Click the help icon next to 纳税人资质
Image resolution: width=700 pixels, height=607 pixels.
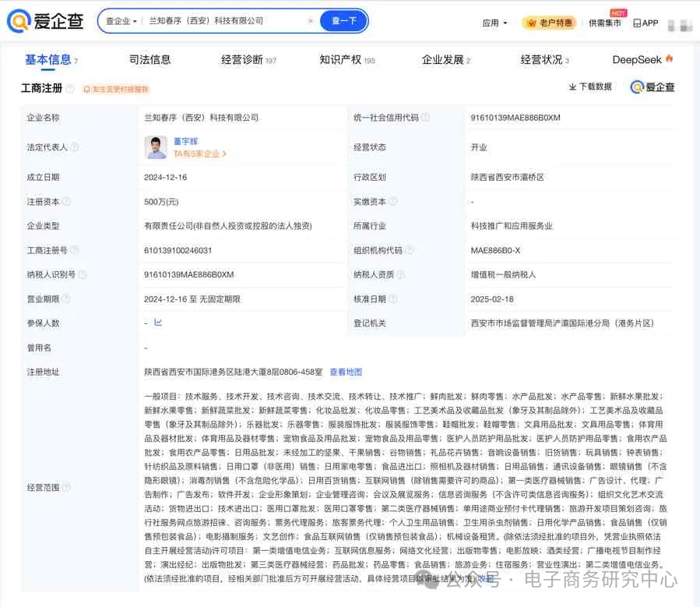[401, 274]
